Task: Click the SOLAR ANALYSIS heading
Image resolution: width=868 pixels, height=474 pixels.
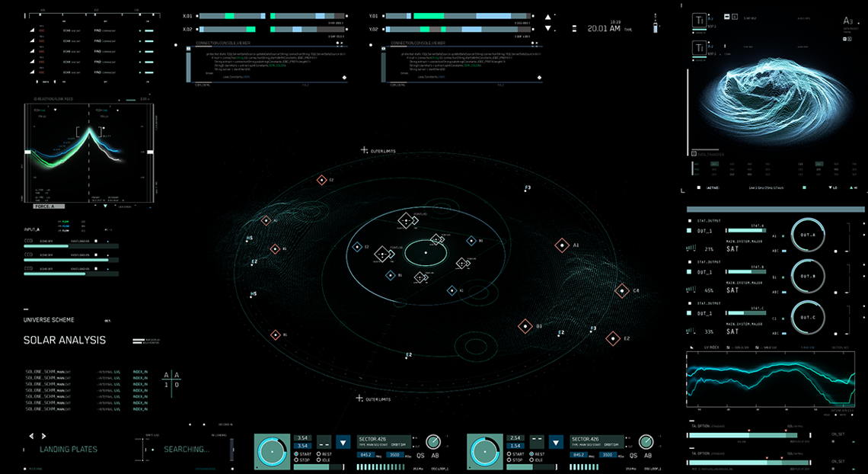Action: [64, 340]
